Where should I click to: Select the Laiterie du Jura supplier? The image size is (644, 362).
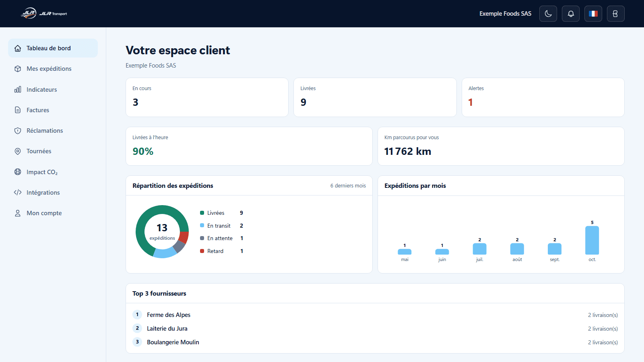pos(167,329)
